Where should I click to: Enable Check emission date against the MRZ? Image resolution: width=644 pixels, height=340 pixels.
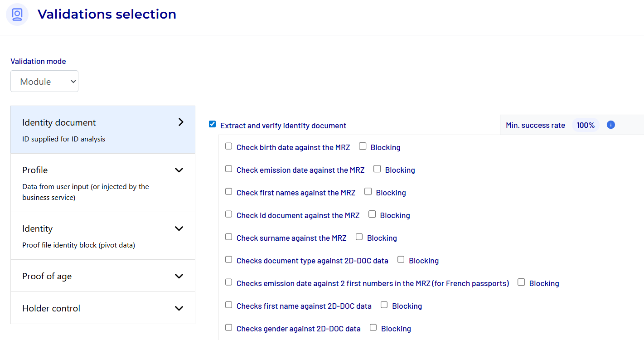tap(229, 169)
